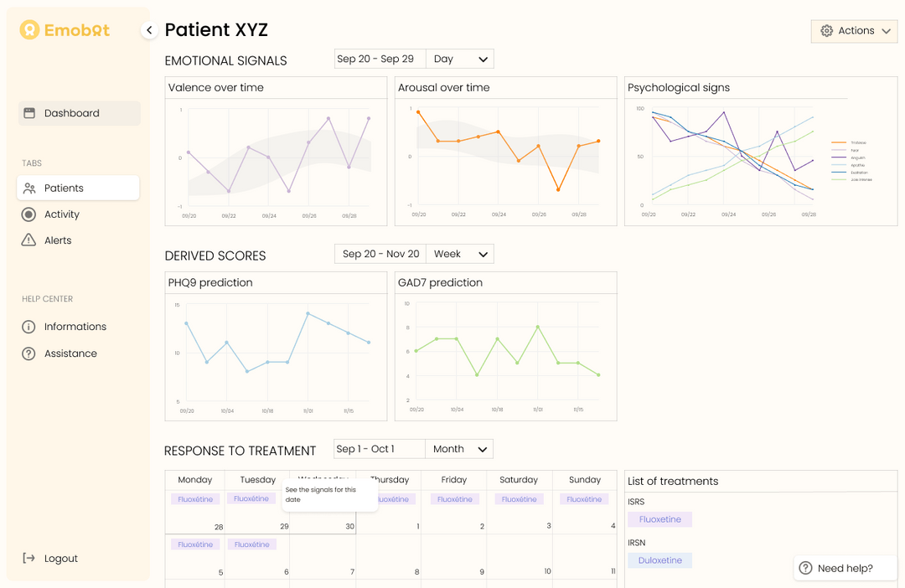Click the Need help? button
Viewport: 905px width, 588px height.
click(x=844, y=567)
